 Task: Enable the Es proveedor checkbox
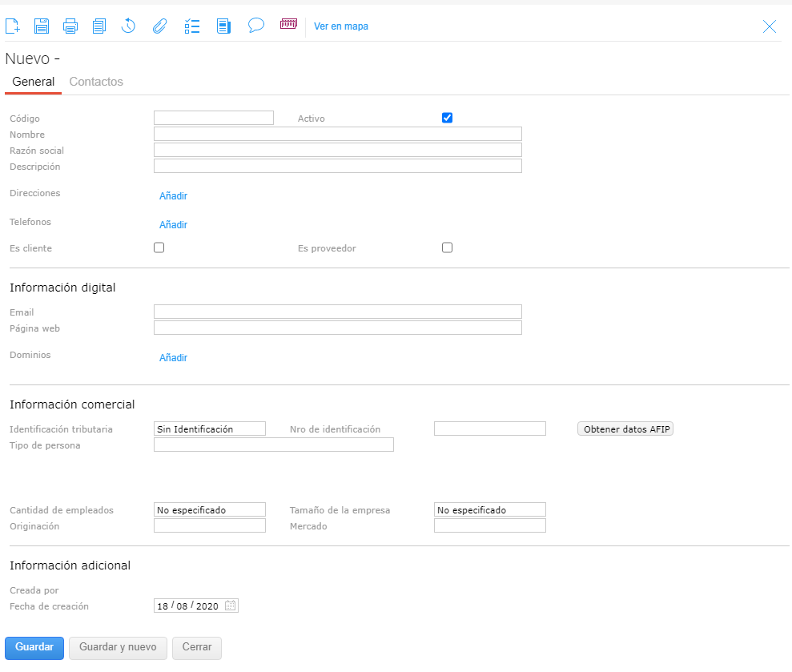447,247
